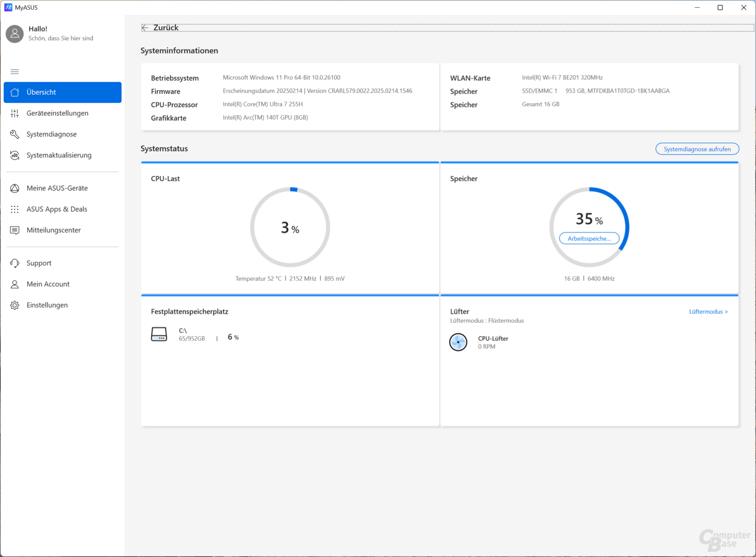Screen dimensions: 756x557
Task: Click the user avatar icon
Action: point(14,34)
